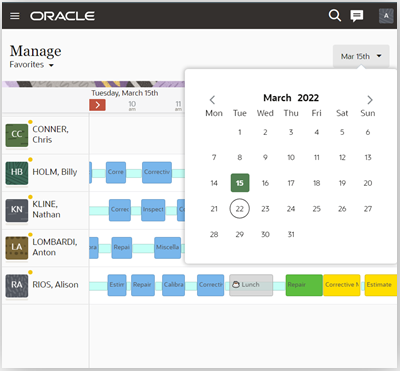This screenshot has height=371, width=400.
Task: Select highlighted March 15 date
Action: point(240,183)
